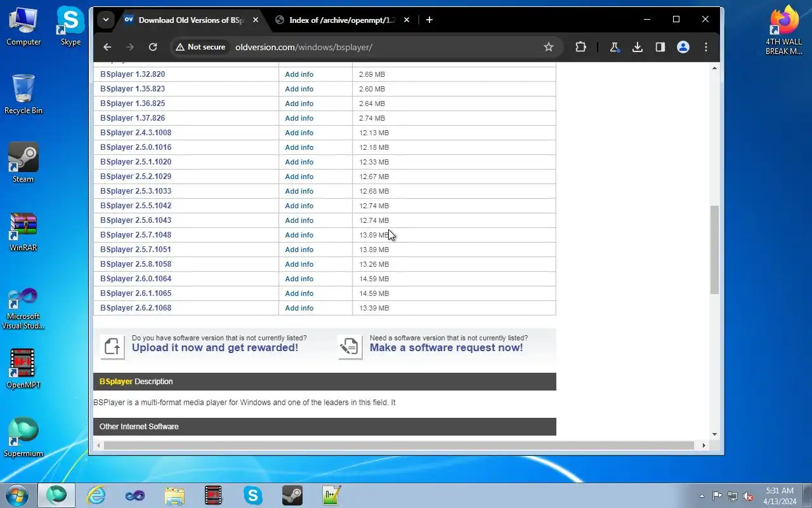Show hidden system tray icons

point(702,496)
